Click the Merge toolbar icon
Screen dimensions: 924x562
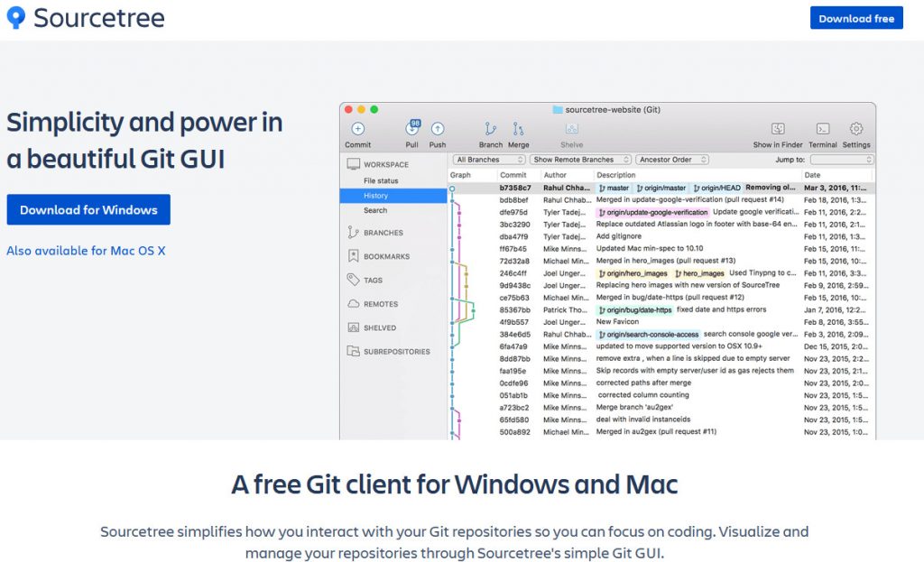[518, 128]
